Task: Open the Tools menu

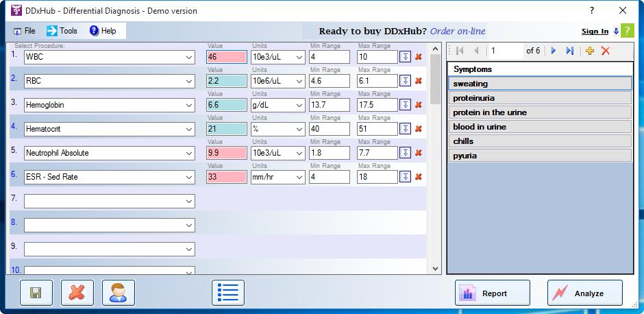Action: [62, 31]
